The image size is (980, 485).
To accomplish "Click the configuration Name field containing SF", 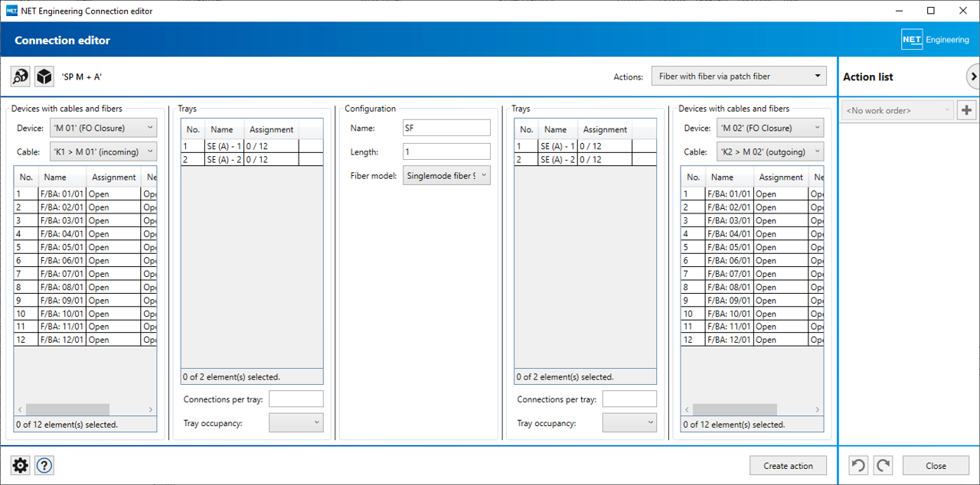I will click(x=446, y=128).
